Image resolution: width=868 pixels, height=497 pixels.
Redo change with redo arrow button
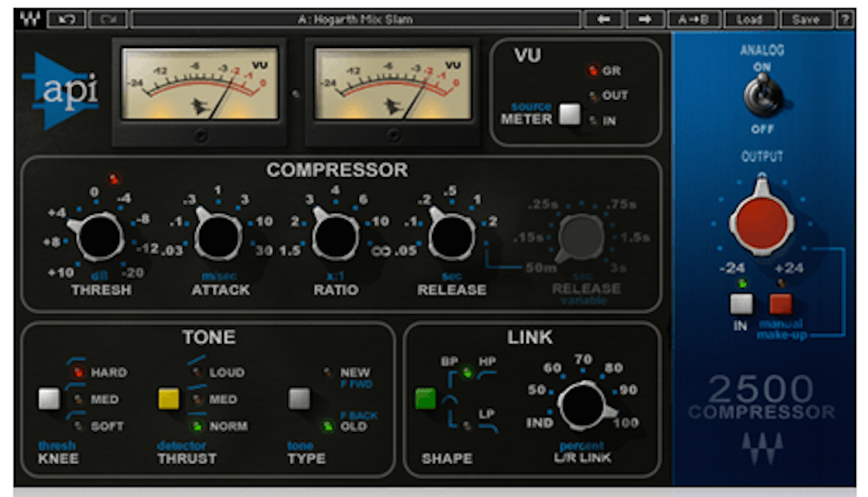click(108, 19)
